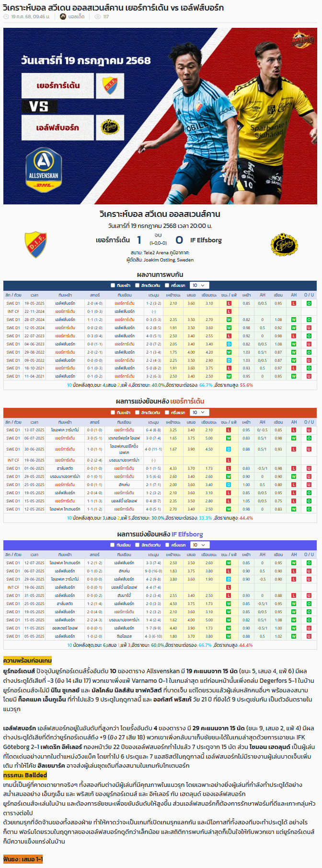Click the article title at page top
Image resolution: width=322 pixels, height=868 pixels.
click(113, 7)
